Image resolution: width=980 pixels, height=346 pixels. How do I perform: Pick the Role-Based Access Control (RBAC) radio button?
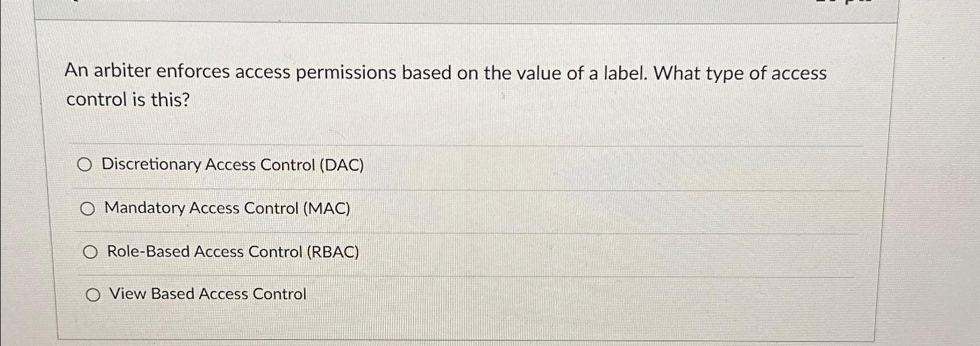coord(90,252)
